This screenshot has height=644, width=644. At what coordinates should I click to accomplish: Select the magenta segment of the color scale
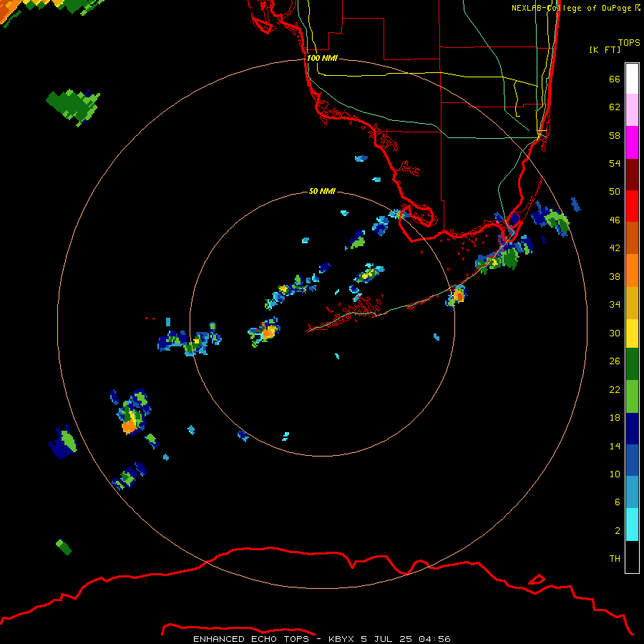coord(632,142)
